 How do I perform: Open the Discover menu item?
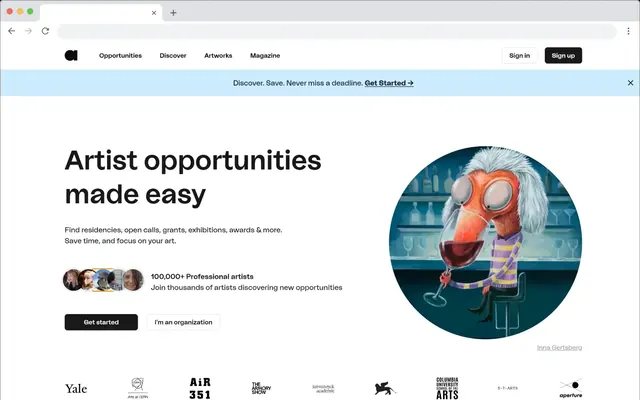coord(173,56)
